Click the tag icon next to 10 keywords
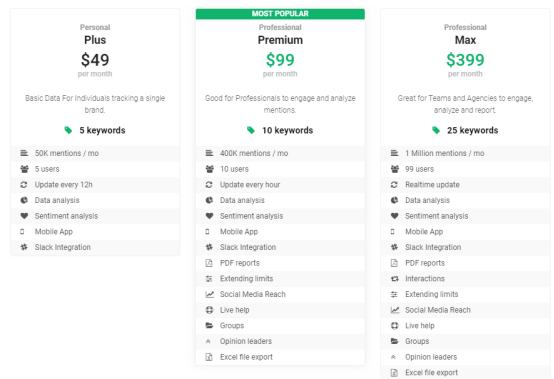 [x=251, y=130]
